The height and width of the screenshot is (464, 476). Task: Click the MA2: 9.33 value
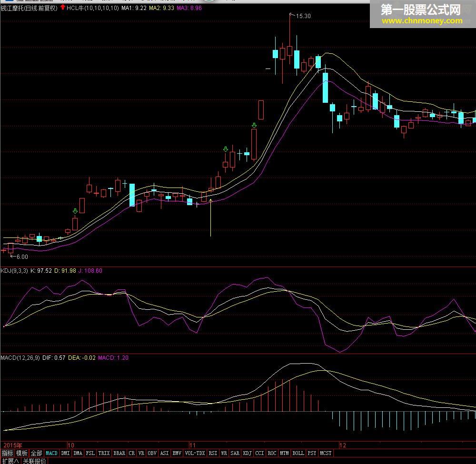click(161, 8)
